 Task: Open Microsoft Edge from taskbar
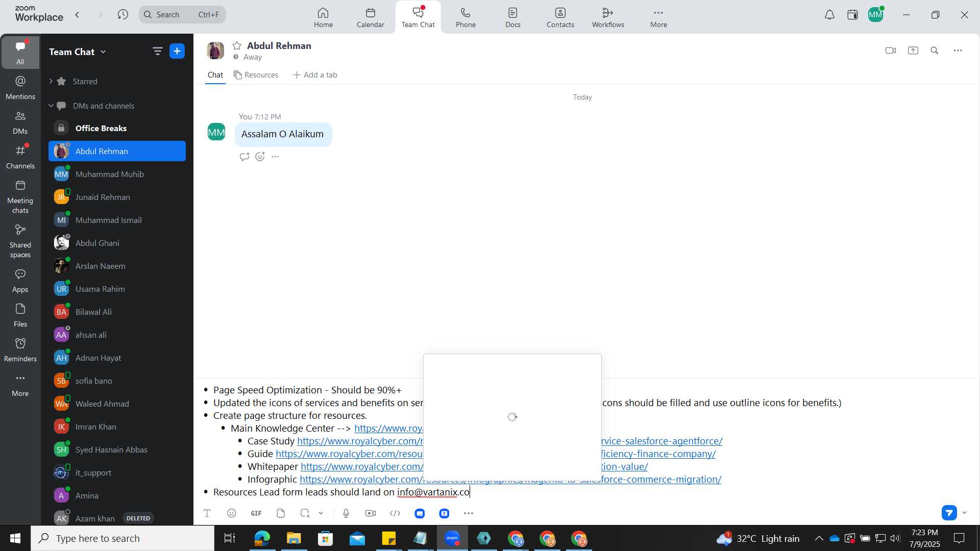coord(262,538)
